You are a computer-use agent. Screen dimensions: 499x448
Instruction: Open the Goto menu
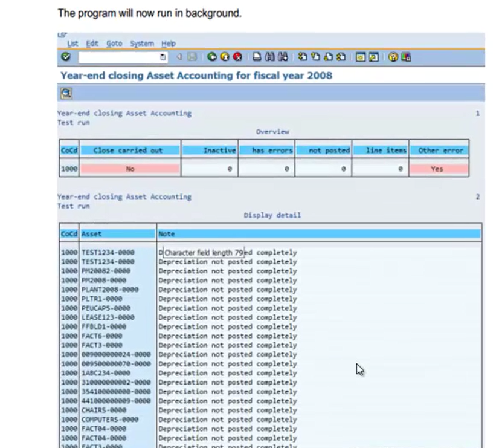[114, 44]
